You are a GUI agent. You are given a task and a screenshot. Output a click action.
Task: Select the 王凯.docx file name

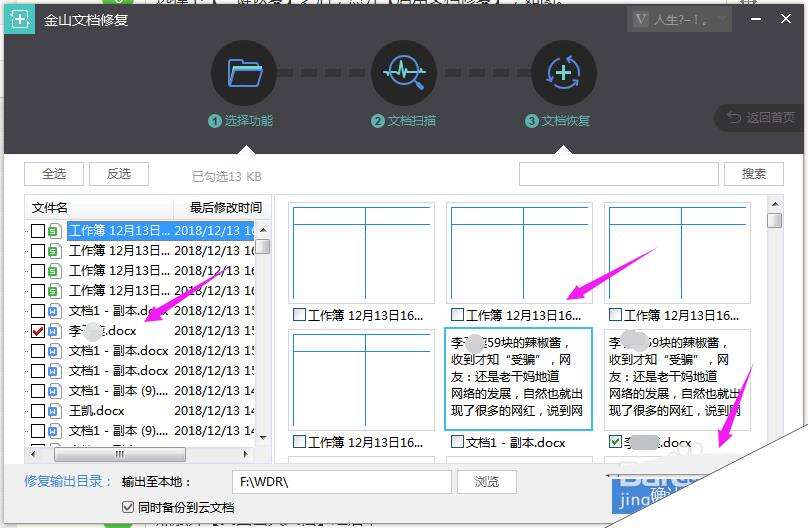[x=97, y=411]
